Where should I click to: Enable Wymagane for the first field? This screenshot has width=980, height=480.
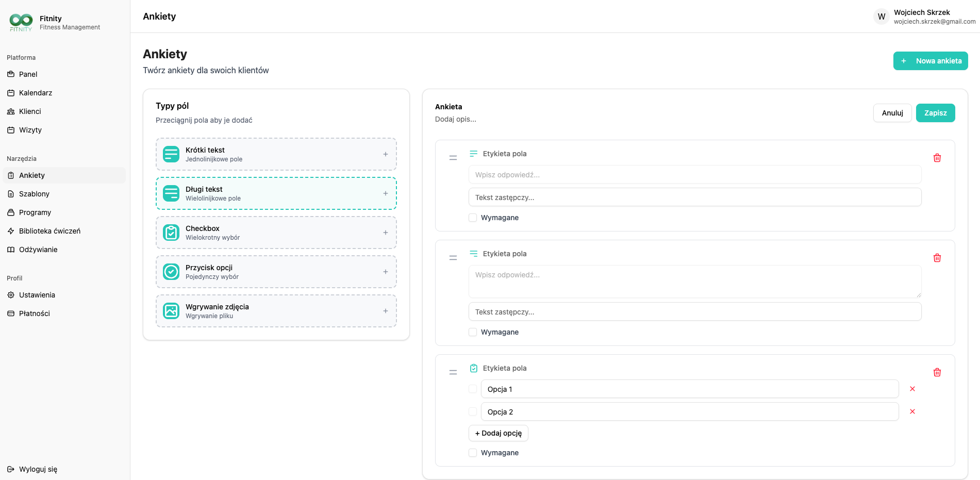[473, 218]
